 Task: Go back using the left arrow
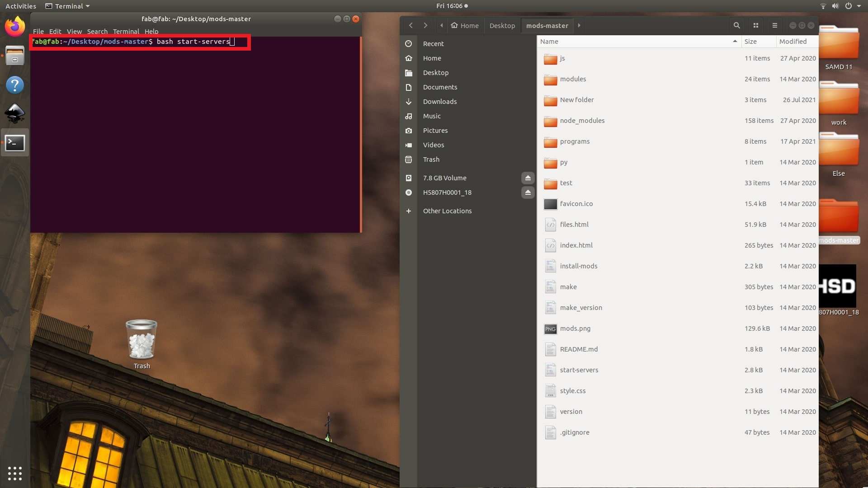[410, 25]
